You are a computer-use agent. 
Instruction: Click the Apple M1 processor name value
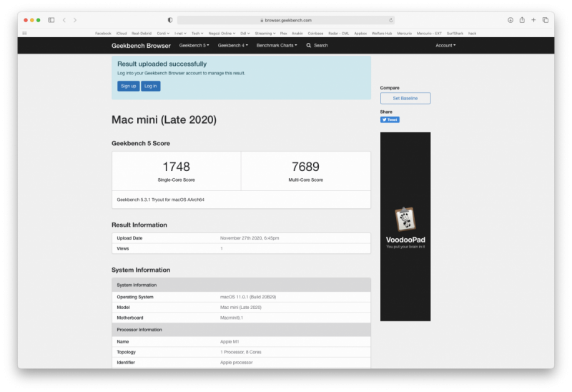[230, 342]
